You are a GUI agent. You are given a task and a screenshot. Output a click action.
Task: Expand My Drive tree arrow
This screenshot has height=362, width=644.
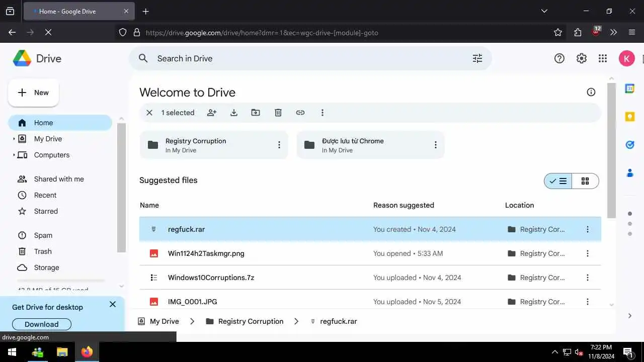14,139
